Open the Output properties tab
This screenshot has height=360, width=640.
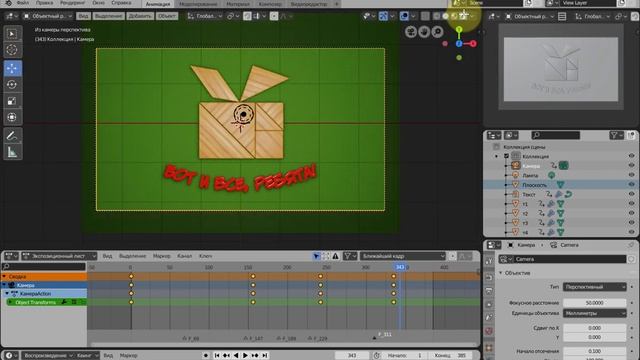489,291
